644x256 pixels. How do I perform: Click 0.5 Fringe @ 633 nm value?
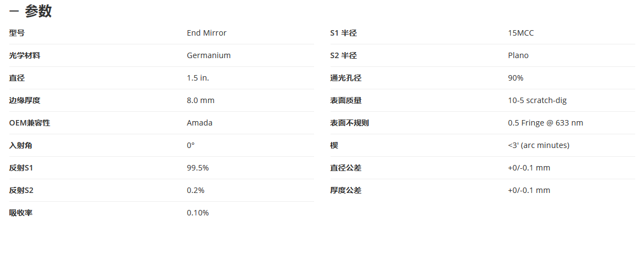(x=545, y=123)
